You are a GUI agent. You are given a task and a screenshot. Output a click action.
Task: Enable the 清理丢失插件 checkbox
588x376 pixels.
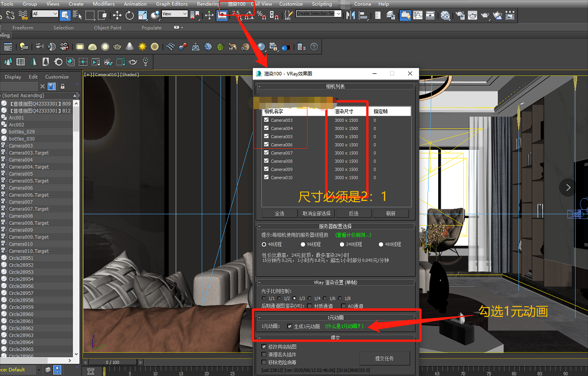[264, 354]
